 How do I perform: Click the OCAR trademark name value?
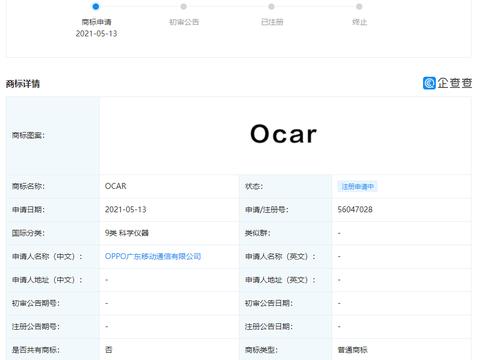coord(116,186)
